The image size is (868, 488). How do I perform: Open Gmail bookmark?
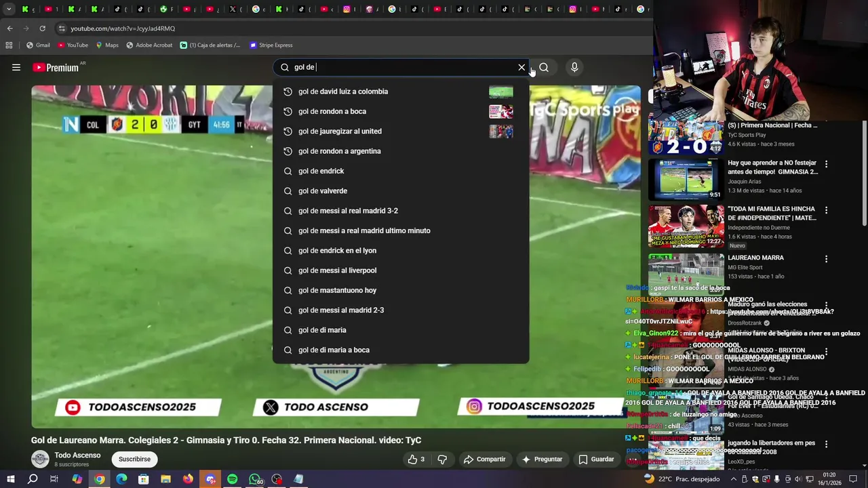tap(38, 45)
